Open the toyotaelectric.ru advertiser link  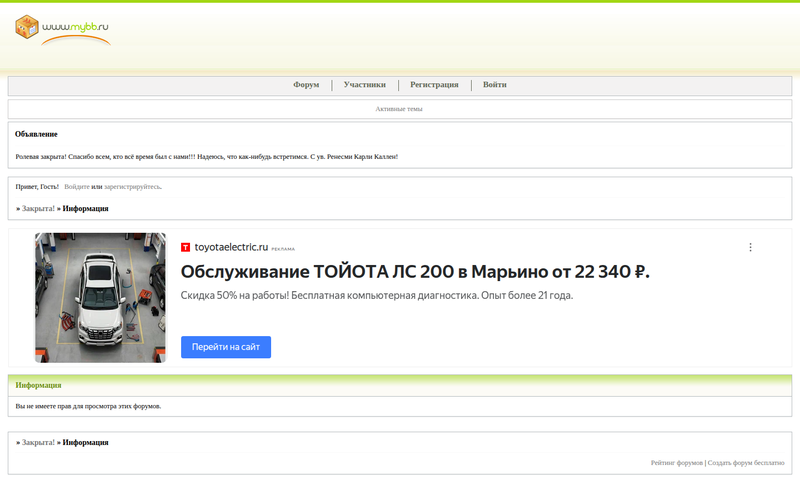click(x=231, y=247)
